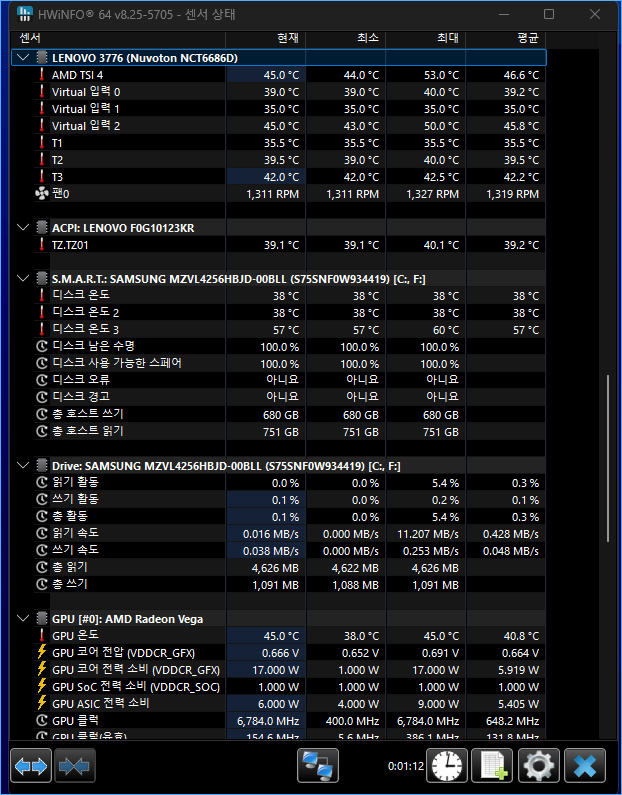Click the 648.2 MHz average GPU clock value
622x795 pixels.
click(513, 721)
